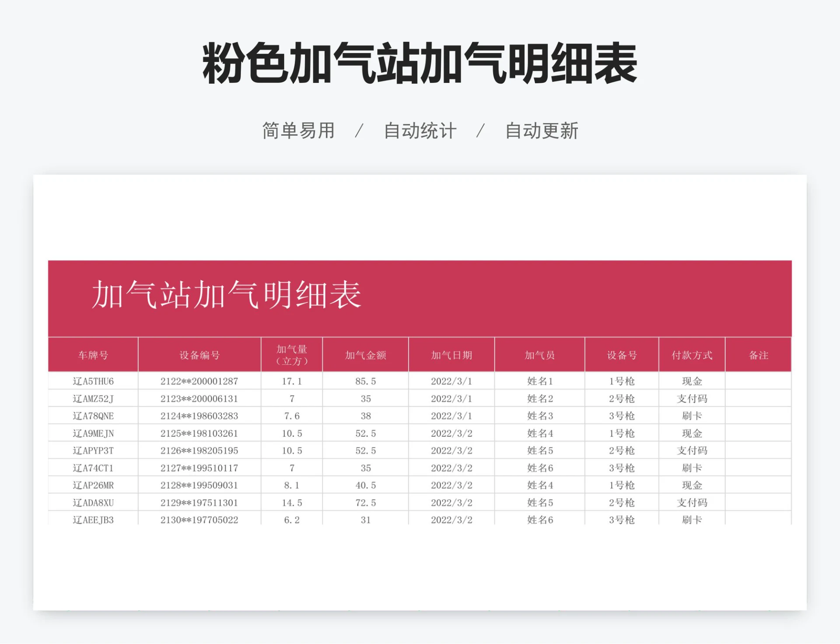Viewport: 840px width, 644px height.
Task: Select the 姓名4 operator cell
Action: (539, 433)
